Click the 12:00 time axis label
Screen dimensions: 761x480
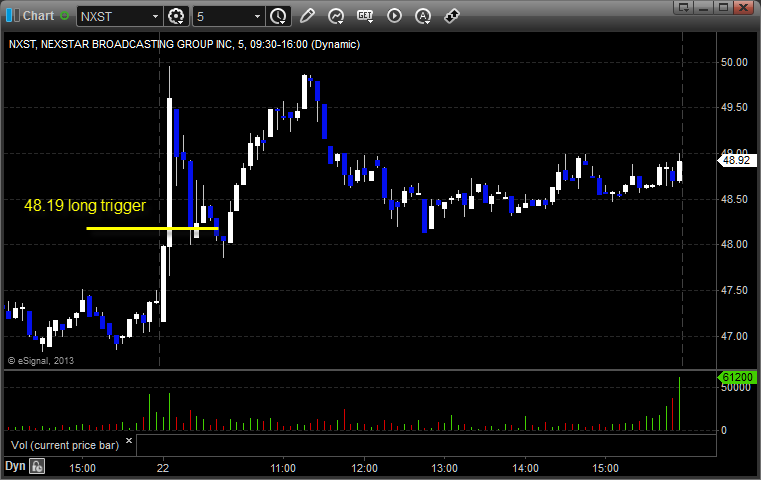click(x=364, y=468)
